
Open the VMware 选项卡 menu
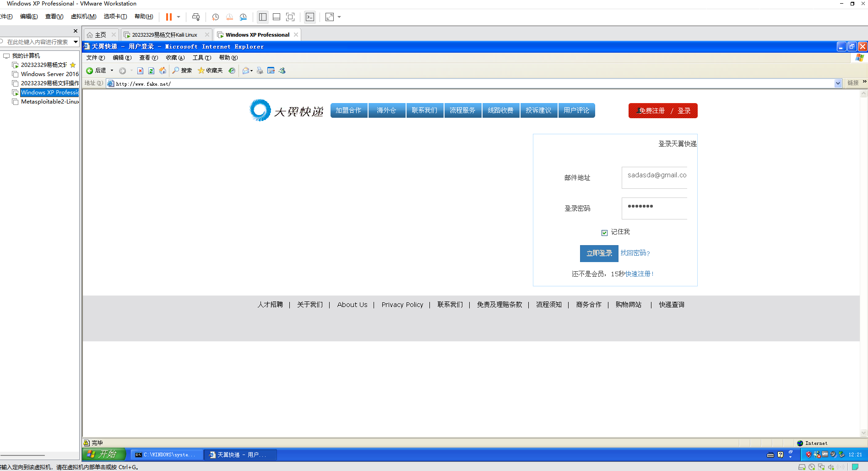tap(115, 16)
